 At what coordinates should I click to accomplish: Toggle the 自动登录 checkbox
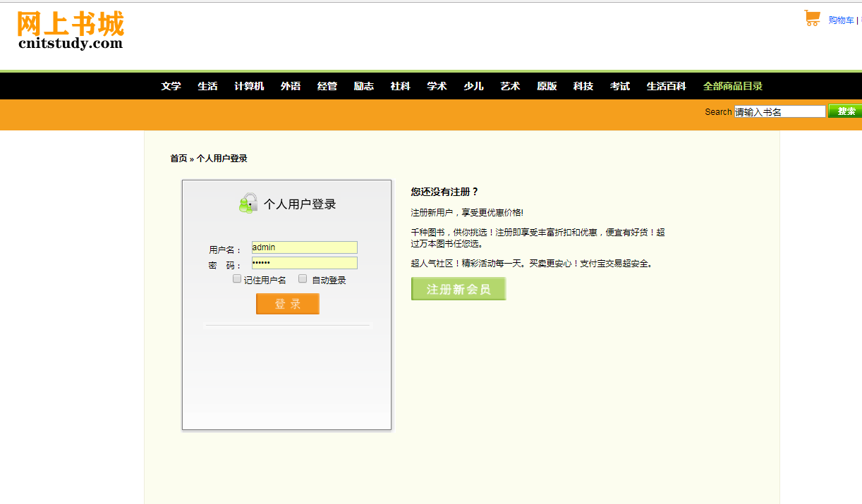pos(303,279)
